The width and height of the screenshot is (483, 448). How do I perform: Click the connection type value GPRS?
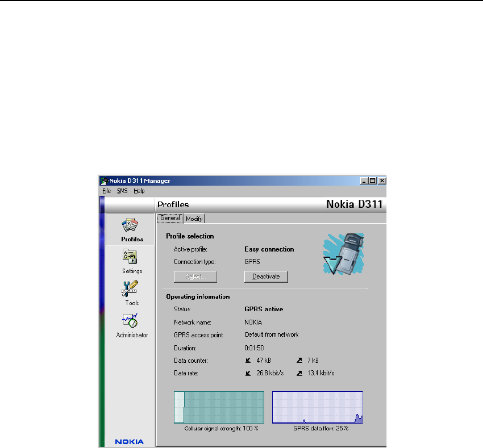tap(252, 262)
